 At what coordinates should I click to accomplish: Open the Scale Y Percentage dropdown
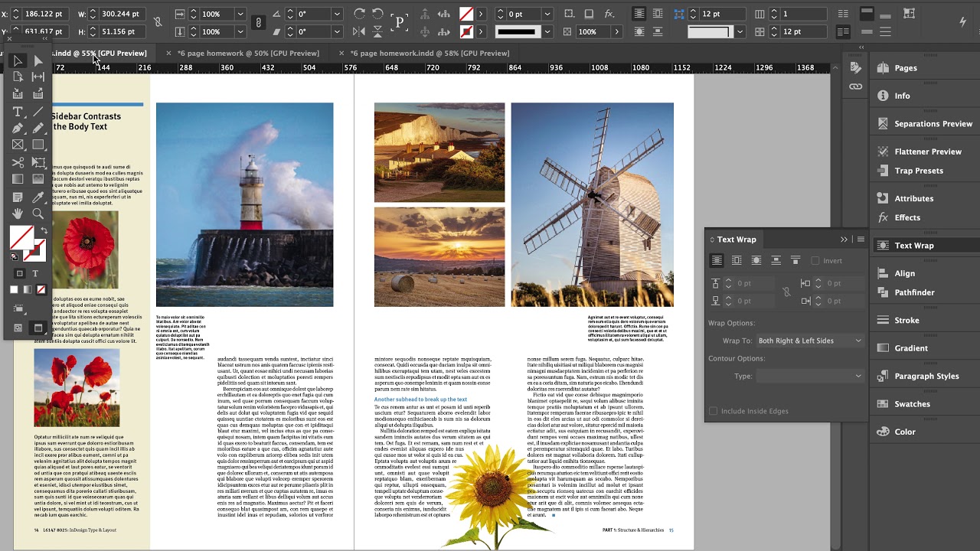(x=240, y=31)
